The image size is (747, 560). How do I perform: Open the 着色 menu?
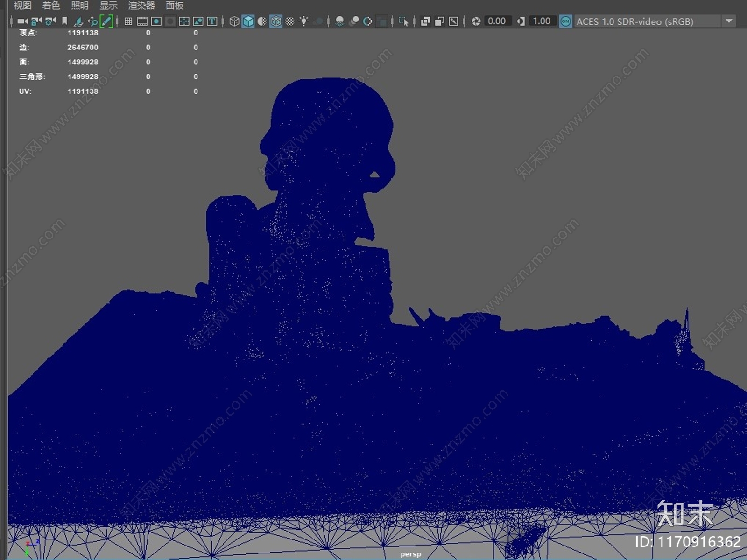pyautogui.click(x=51, y=6)
